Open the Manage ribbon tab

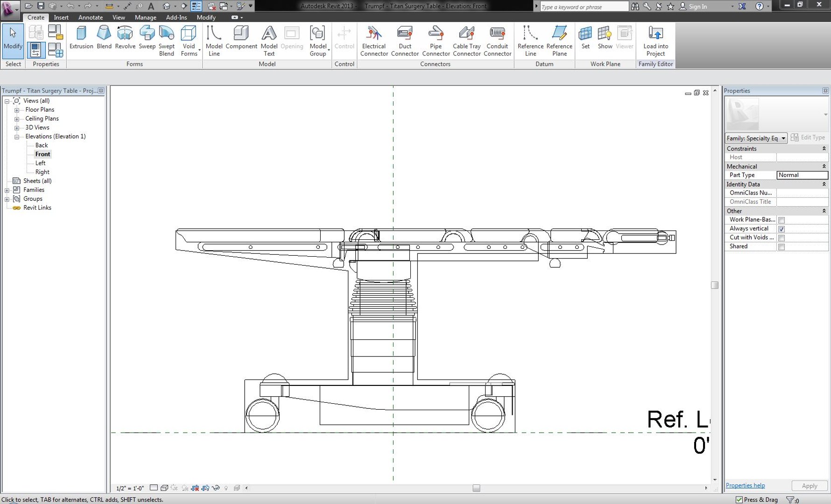point(146,17)
